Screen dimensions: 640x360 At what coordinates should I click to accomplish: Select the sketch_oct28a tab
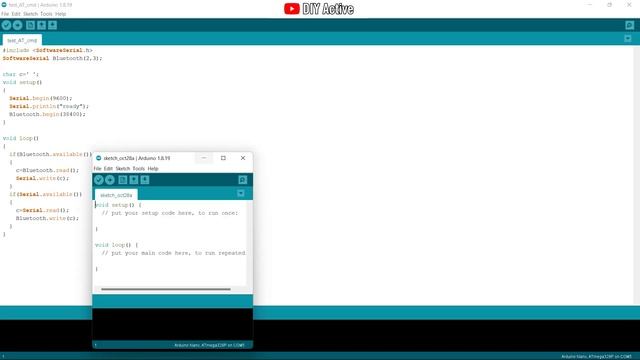[x=116, y=195]
